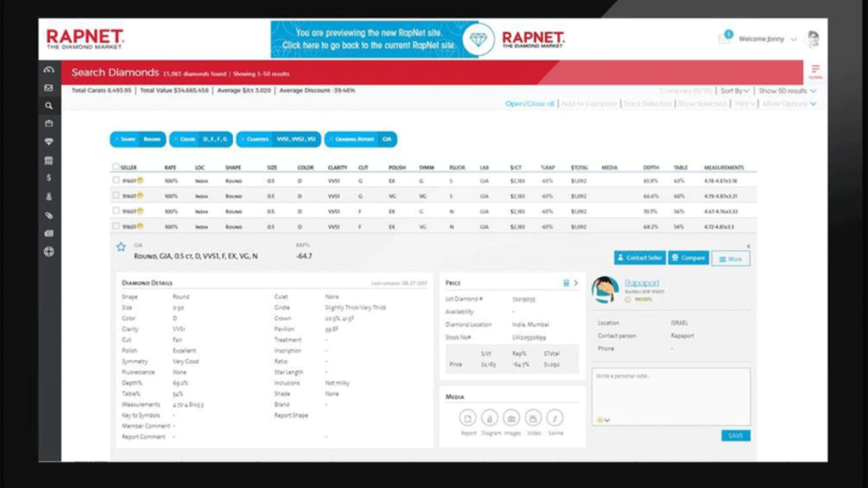Tick the checkbox on the last diamond row
Screen dimensions: 868x488
115,226
